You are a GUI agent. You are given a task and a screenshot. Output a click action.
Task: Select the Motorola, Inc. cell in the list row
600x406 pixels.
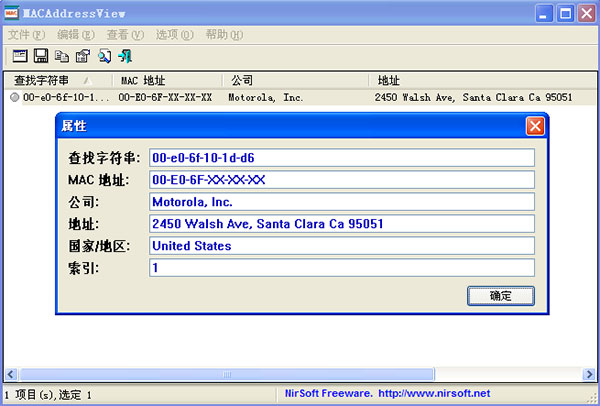point(266,98)
